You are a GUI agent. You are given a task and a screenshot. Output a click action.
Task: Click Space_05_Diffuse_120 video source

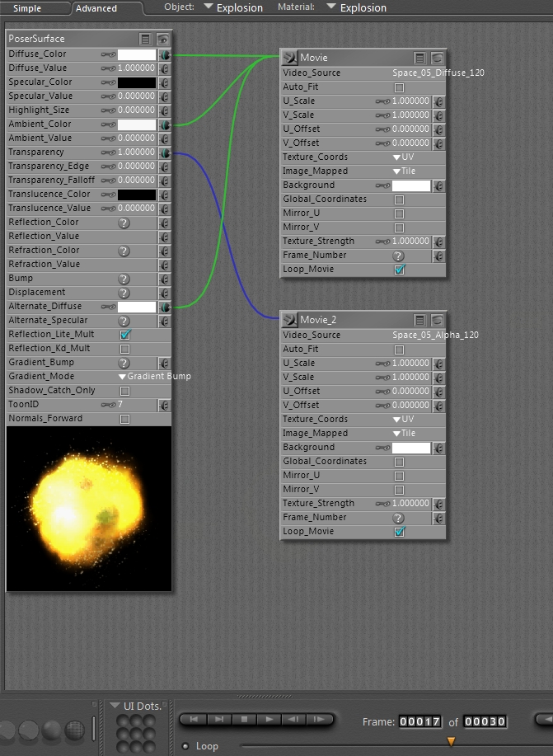click(x=438, y=73)
